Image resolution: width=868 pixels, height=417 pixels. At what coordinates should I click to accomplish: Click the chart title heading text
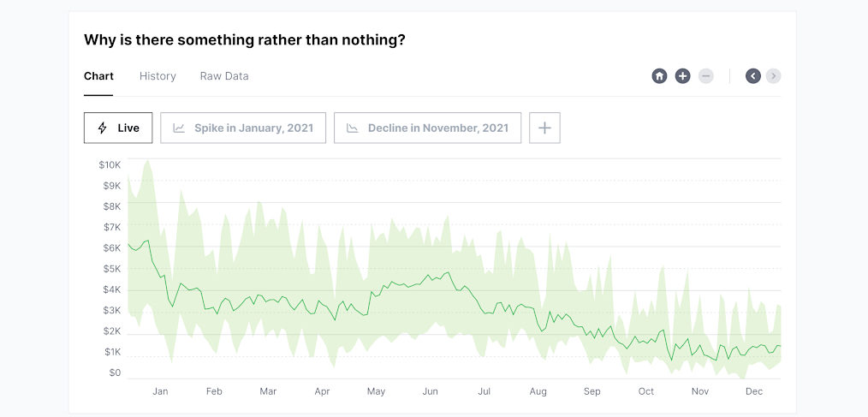point(244,40)
